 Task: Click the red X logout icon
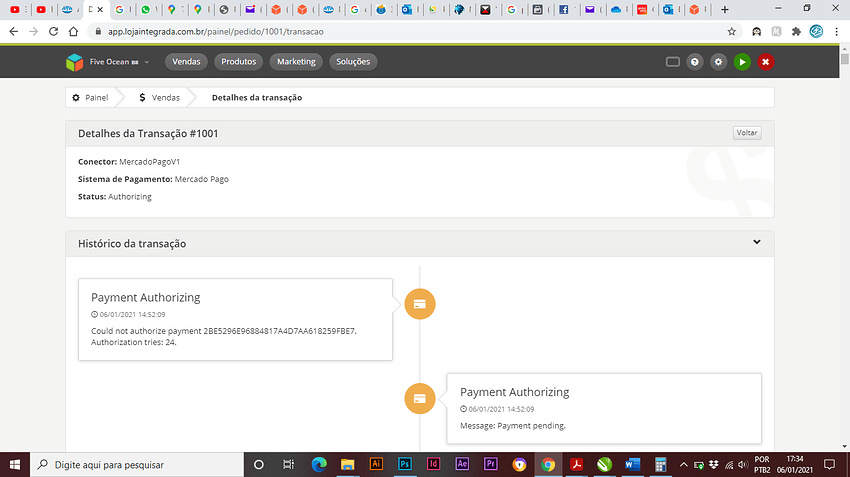765,62
